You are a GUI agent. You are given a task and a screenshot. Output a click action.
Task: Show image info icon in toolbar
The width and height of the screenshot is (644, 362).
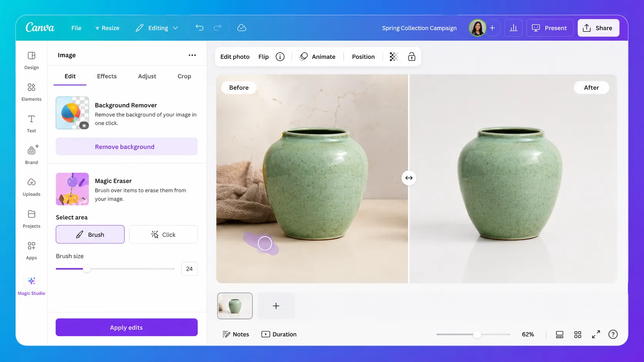(x=280, y=57)
